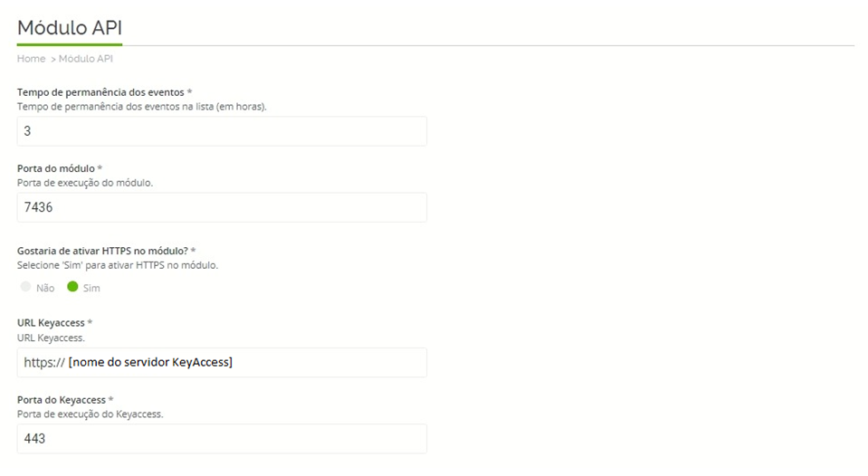Focus the event retention time field showing 3
868x476 pixels.
click(222, 131)
